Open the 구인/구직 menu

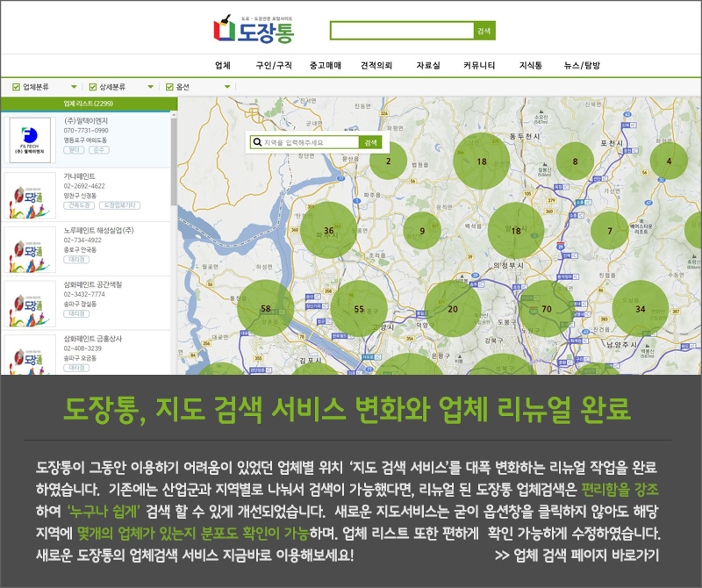tap(274, 66)
